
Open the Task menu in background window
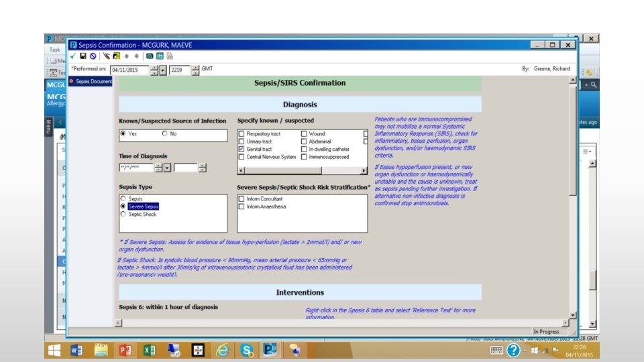(x=54, y=50)
